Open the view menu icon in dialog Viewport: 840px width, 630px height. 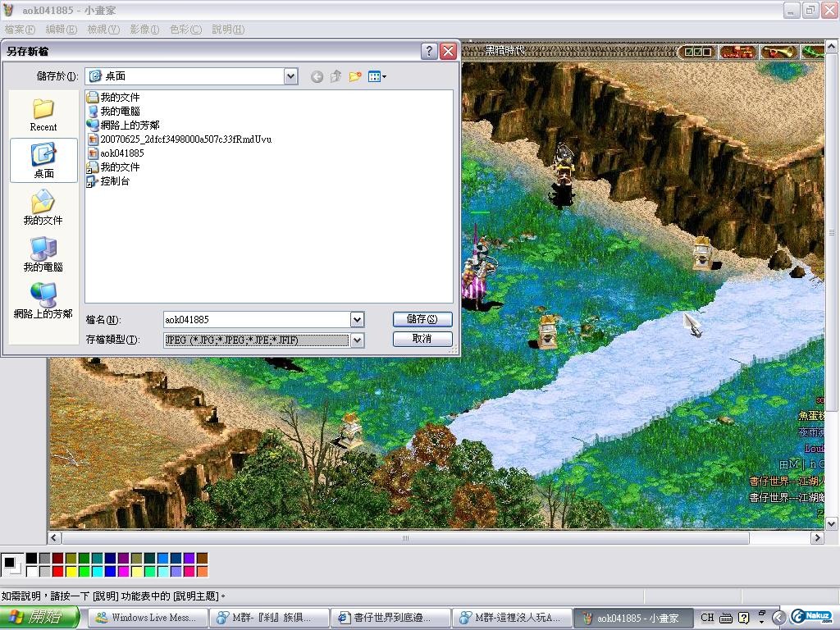(x=377, y=76)
